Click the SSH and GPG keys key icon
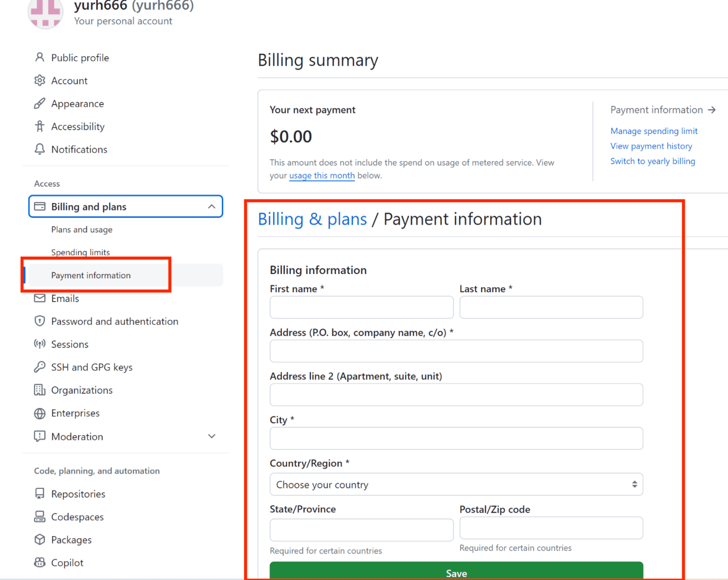The image size is (728, 580). pos(40,367)
